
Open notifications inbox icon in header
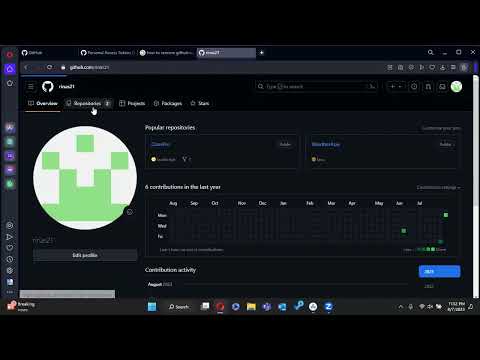442,87
